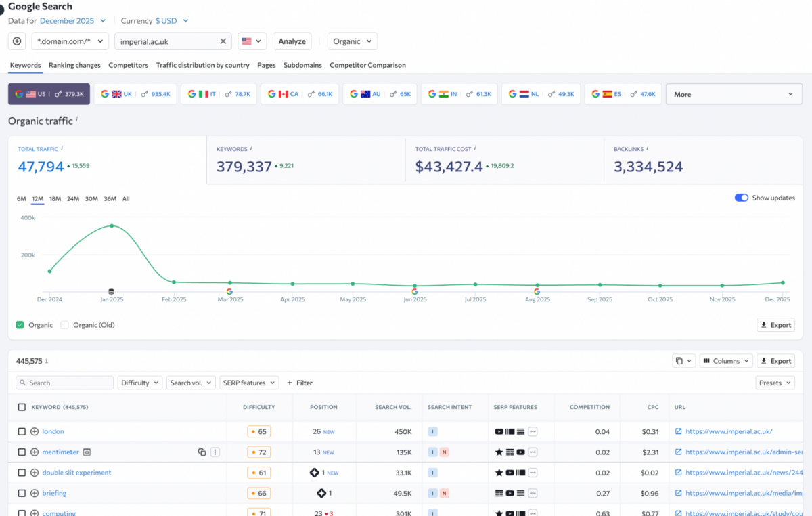Open the Competitor Comparison tab
This screenshot has height=516, width=812.
[x=368, y=65]
